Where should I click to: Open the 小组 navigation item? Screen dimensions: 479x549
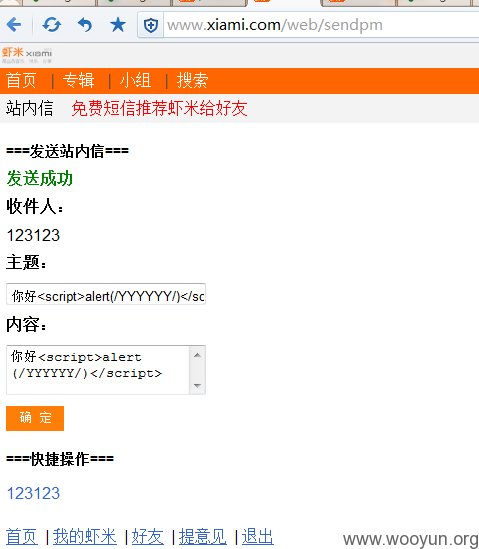tap(135, 81)
